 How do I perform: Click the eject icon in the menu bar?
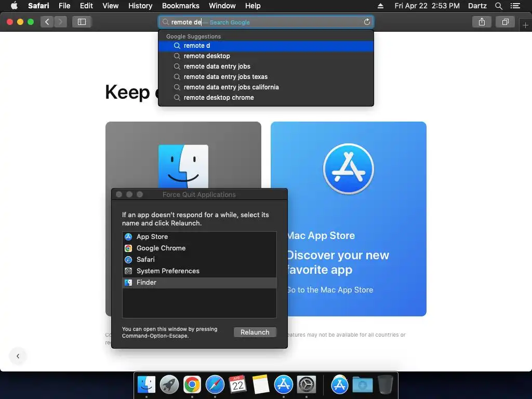pos(380,6)
